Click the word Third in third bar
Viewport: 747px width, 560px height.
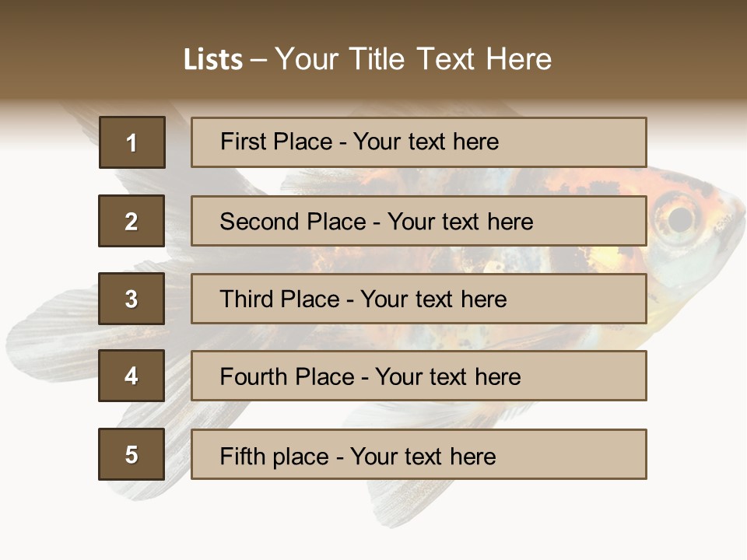[x=247, y=299]
